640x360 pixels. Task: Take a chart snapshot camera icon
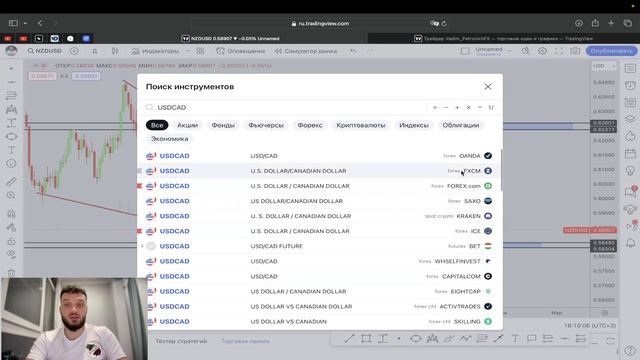[575, 51]
